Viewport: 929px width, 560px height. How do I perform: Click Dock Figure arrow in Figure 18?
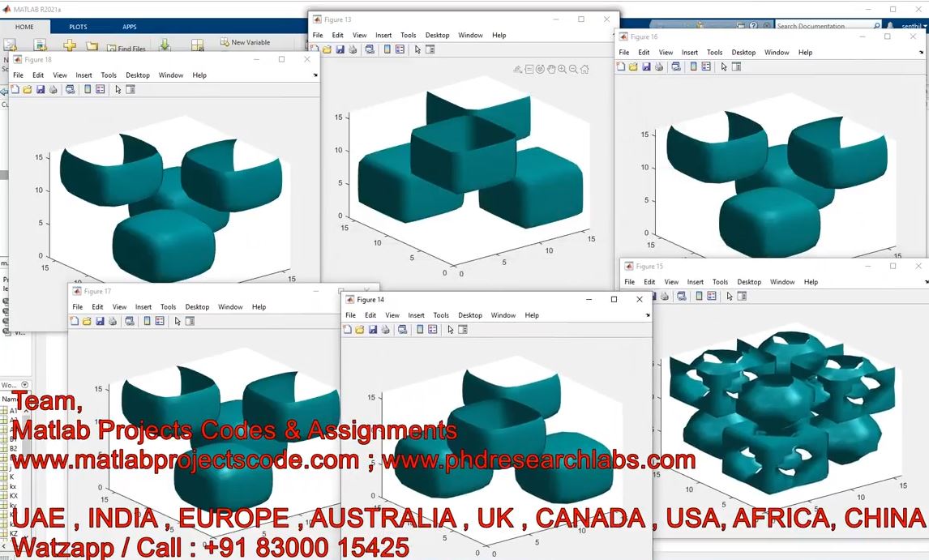[x=315, y=75]
